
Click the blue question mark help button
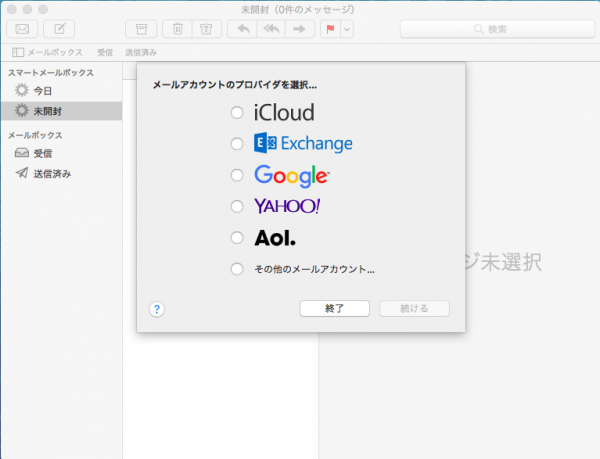coord(157,309)
